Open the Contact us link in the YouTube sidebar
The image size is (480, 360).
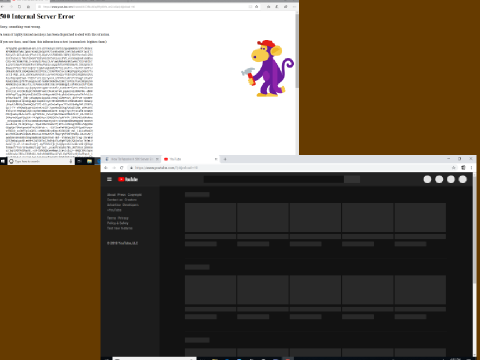coord(115,200)
